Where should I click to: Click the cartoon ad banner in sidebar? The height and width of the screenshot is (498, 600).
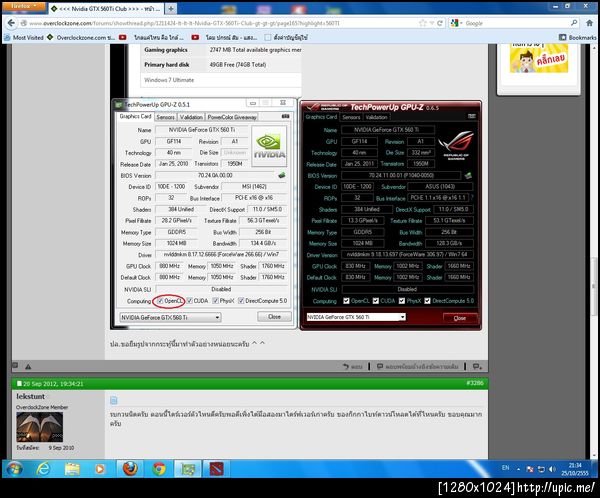539,58
